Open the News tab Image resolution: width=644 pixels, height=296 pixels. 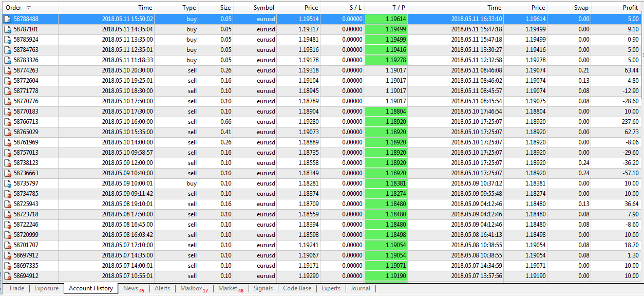(x=134, y=288)
